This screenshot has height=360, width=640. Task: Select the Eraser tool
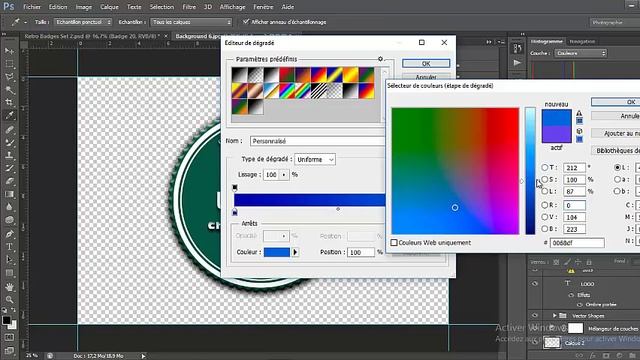tap(9, 181)
